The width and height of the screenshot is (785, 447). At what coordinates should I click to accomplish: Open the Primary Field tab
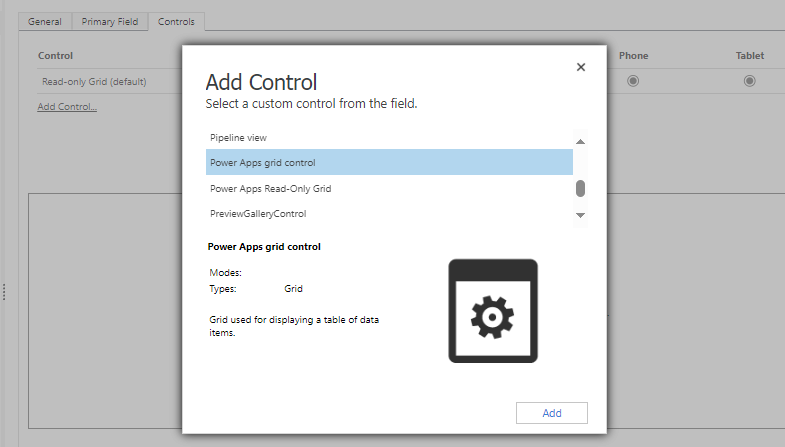point(109,21)
